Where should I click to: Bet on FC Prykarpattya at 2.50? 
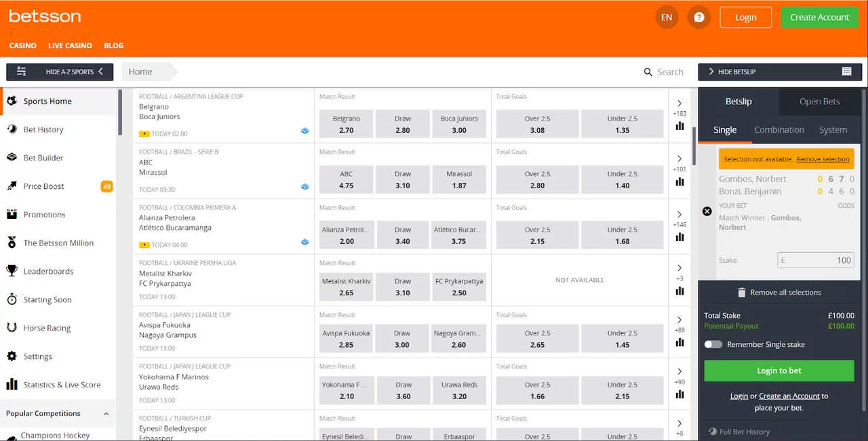pyautogui.click(x=459, y=287)
